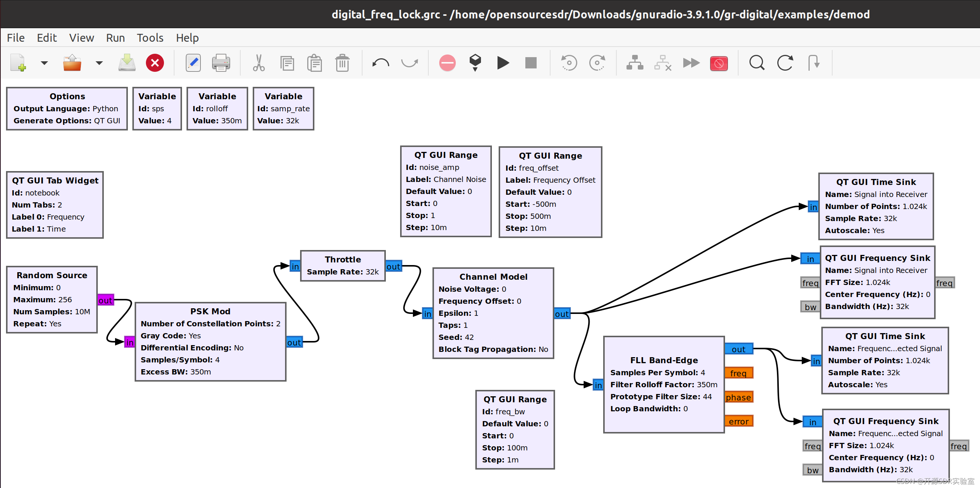
Task: Click the scissors Cut icon
Action: point(259,63)
